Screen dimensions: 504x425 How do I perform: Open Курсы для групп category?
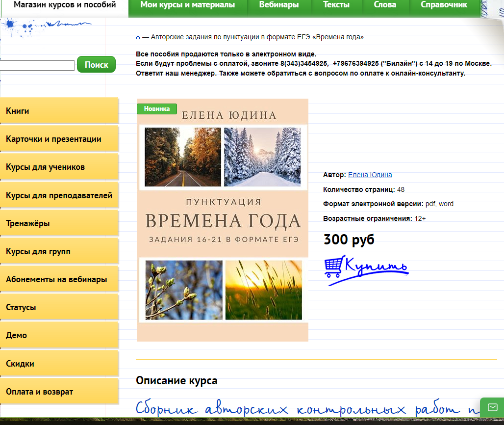pos(59,251)
